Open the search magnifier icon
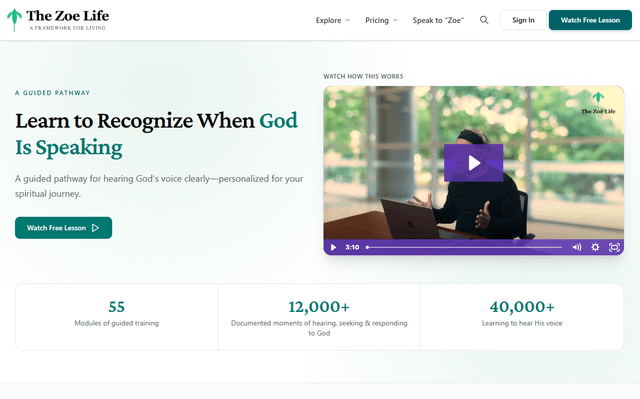 [484, 20]
